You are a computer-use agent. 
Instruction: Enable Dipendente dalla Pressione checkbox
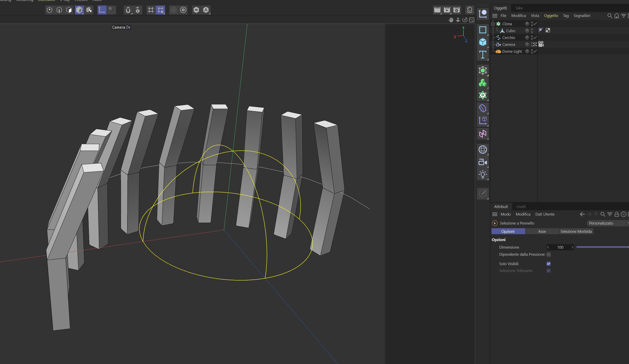(x=548, y=255)
